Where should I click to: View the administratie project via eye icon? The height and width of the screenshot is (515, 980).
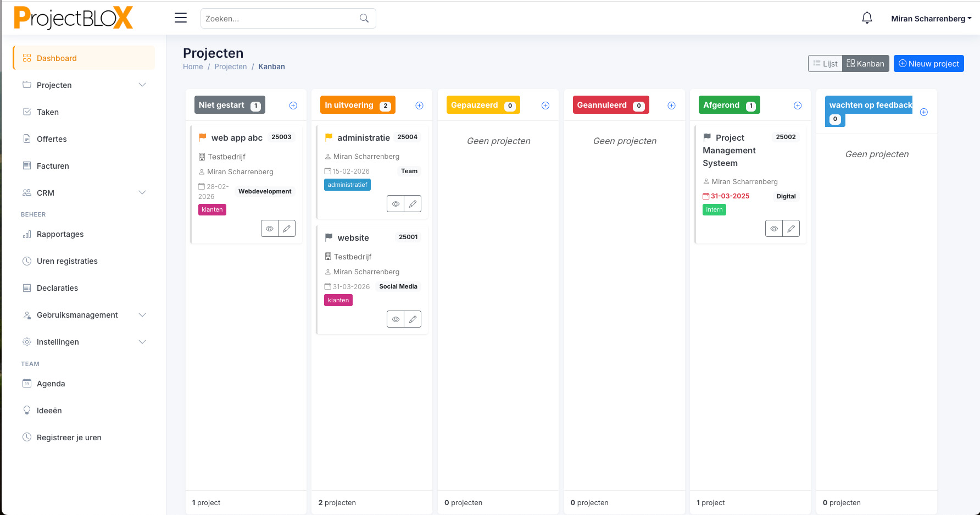pyautogui.click(x=396, y=204)
